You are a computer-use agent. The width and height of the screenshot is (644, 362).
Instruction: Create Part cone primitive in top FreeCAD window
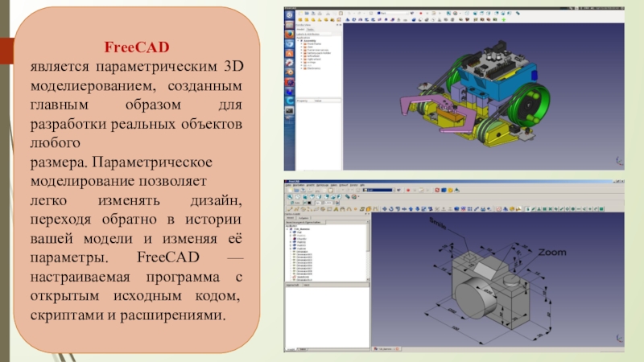320,19
